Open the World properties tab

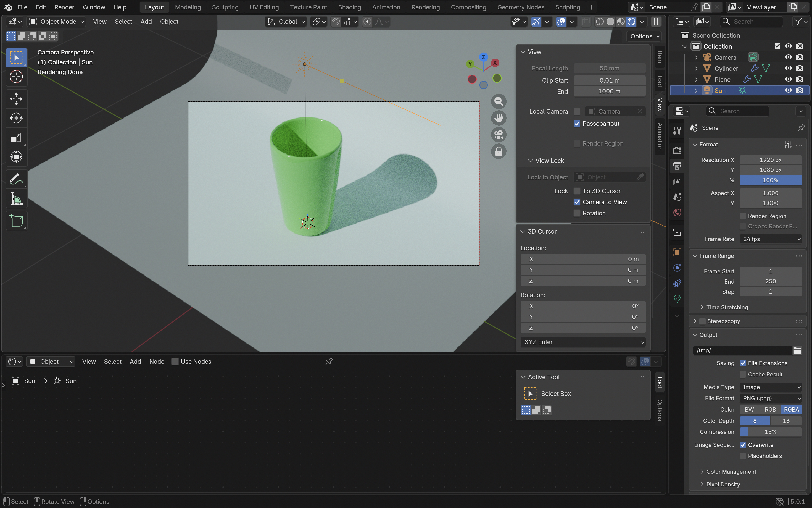[x=677, y=213]
